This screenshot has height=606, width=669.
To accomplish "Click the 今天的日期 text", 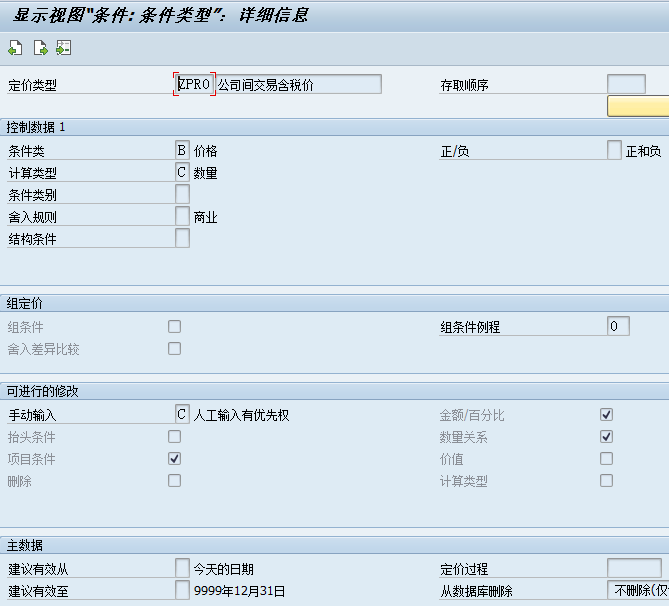I will [224, 569].
